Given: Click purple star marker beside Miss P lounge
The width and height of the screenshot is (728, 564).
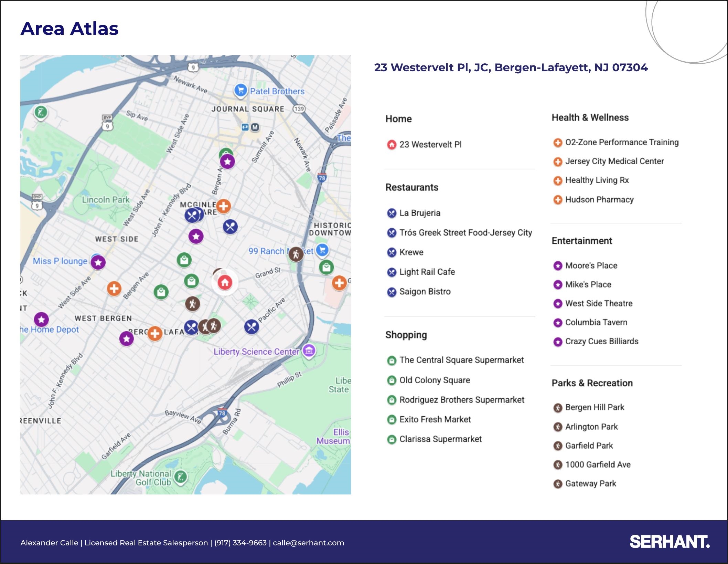Looking at the screenshot, I should point(98,263).
